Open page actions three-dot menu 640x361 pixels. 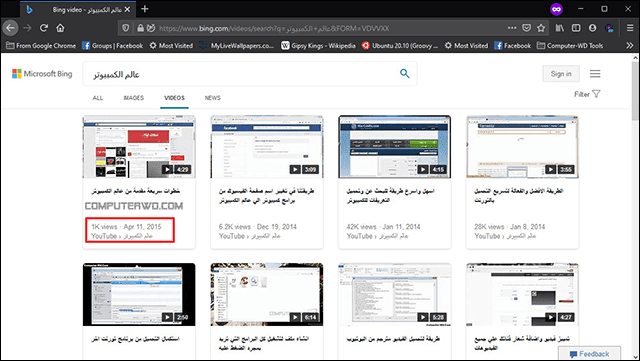(x=512, y=28)
